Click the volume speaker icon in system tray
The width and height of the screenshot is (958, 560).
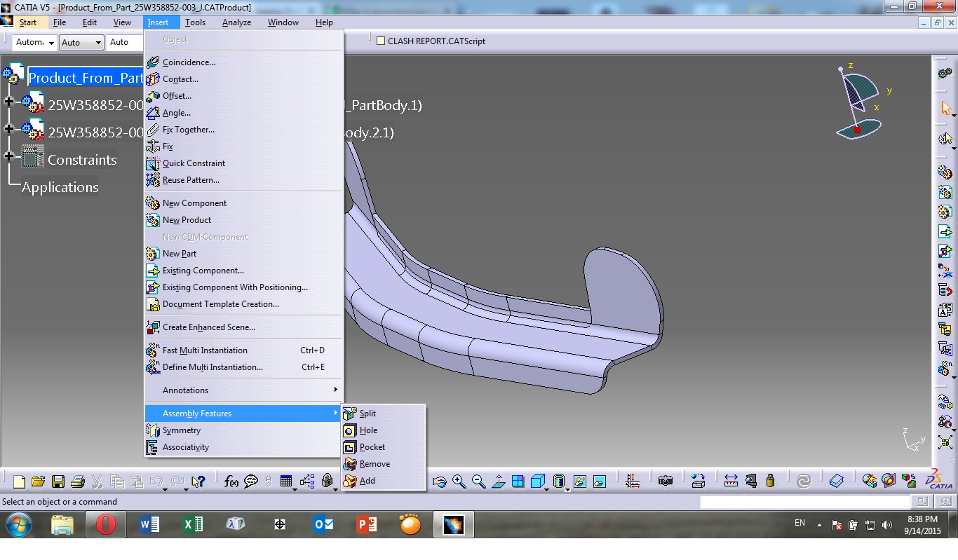887,524
